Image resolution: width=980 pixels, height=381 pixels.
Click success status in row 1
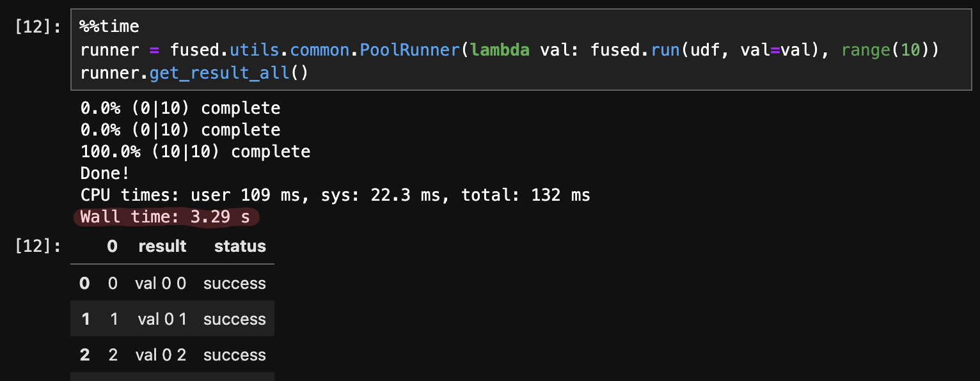point(235,319)
